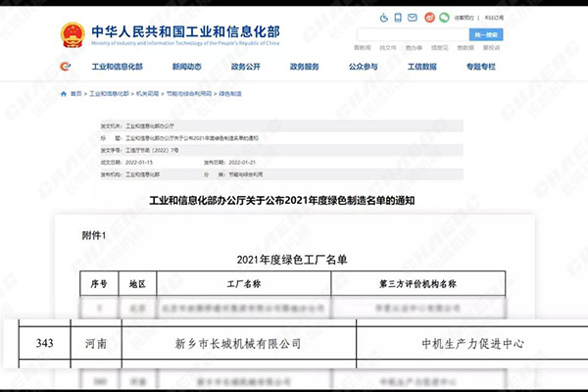Go to 节能与综合利用司 breadcrumb link
Image resolution: width=588 pixels, height=392 pixels.
tap(180, 93)
